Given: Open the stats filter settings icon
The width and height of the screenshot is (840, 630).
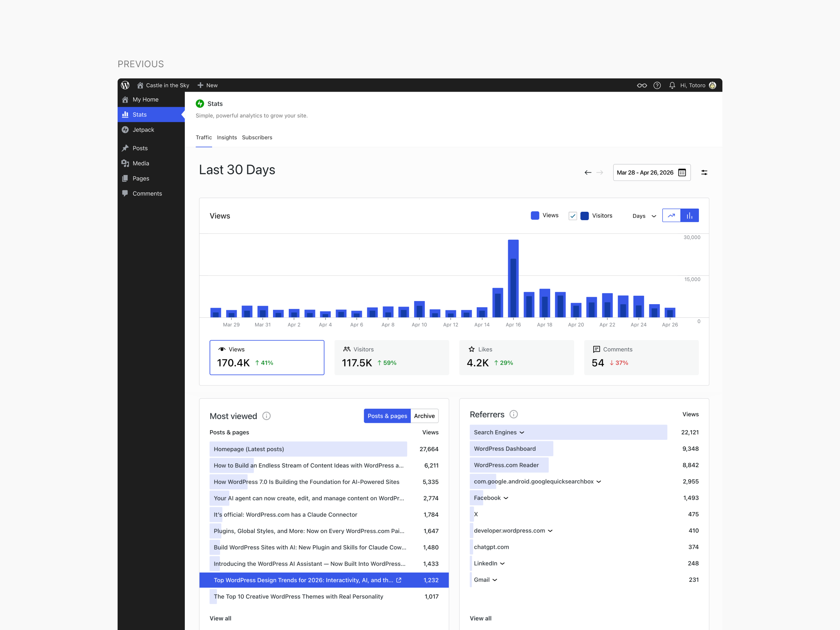Looking at the screenshot, I should click(704, 173).
